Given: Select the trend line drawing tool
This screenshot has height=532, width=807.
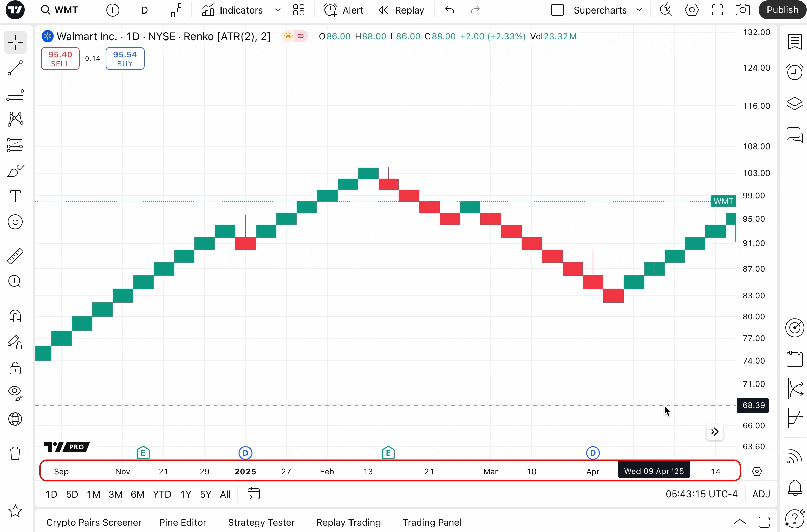Looking at the screenshot, I should click(x=15, y=68).
